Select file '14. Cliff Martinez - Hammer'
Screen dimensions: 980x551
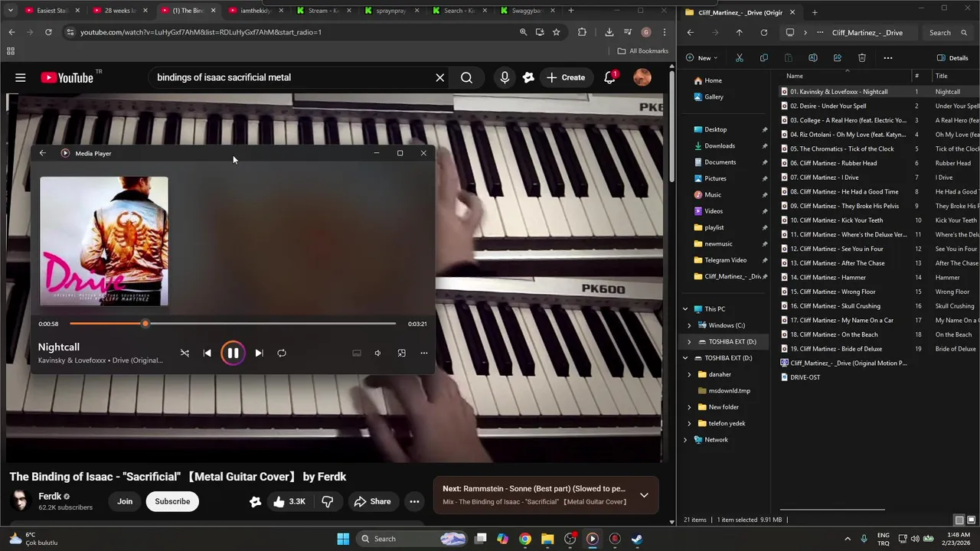coord(828,277)
